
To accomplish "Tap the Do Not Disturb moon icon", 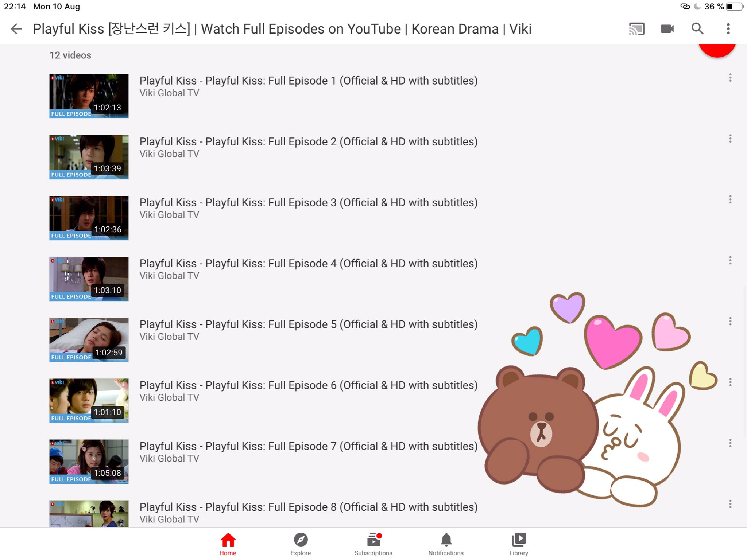I will point(697,7).
